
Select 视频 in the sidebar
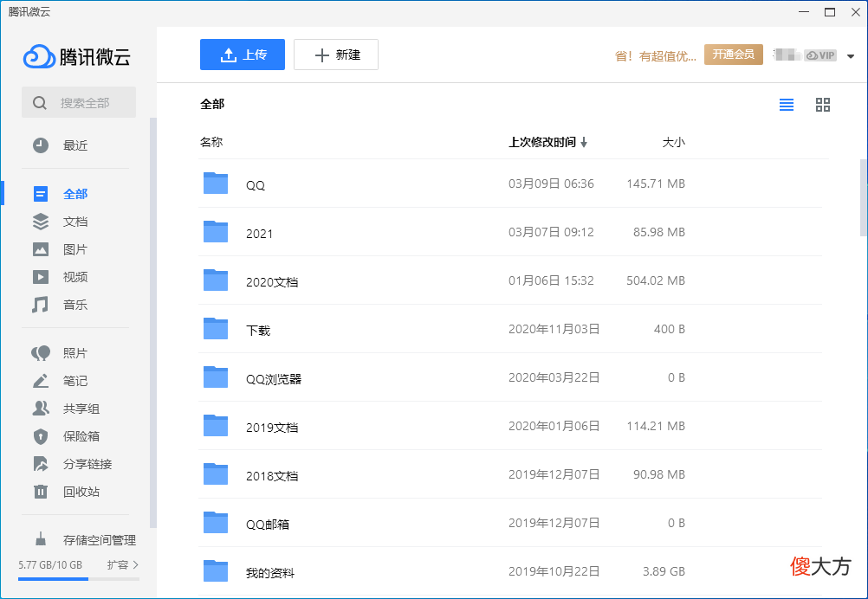pyautogui.click(x=75, y=277)
